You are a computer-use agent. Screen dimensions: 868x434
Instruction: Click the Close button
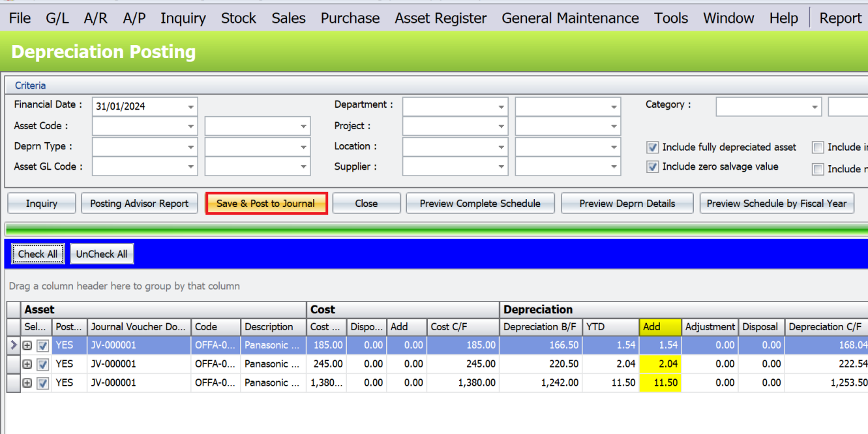367,204
